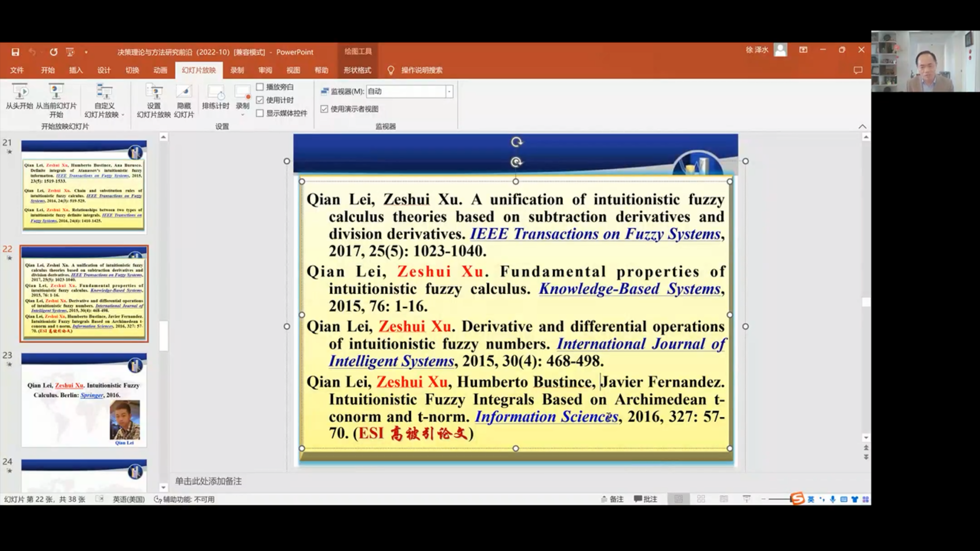Collapse the ribbon with the chevron arrow
980x551 pixels.
(863, 127)
